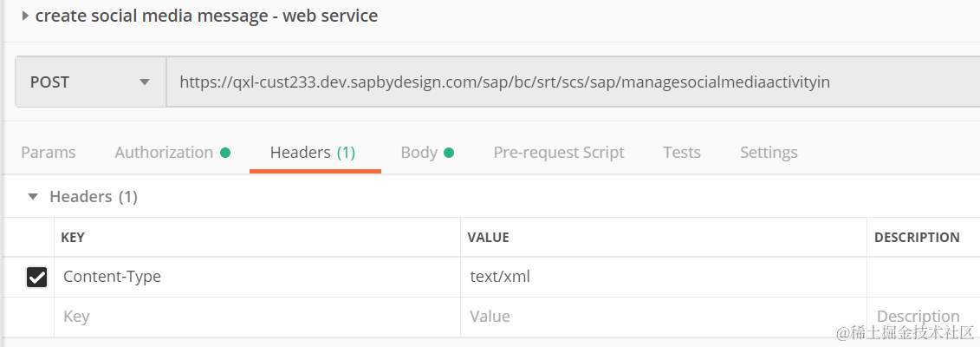
Task: Click the empty Key placeholder field
Action: [x=256, y=317]
